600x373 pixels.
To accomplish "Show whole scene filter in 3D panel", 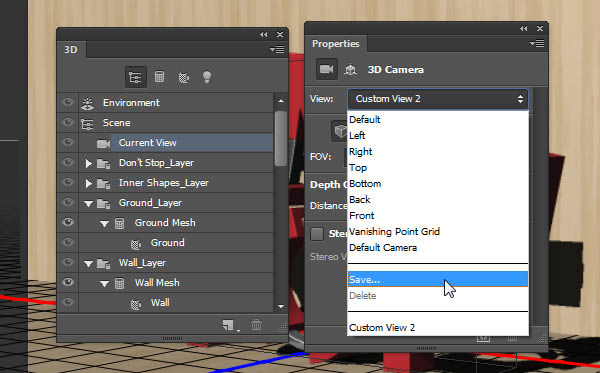I will [135, 77].
